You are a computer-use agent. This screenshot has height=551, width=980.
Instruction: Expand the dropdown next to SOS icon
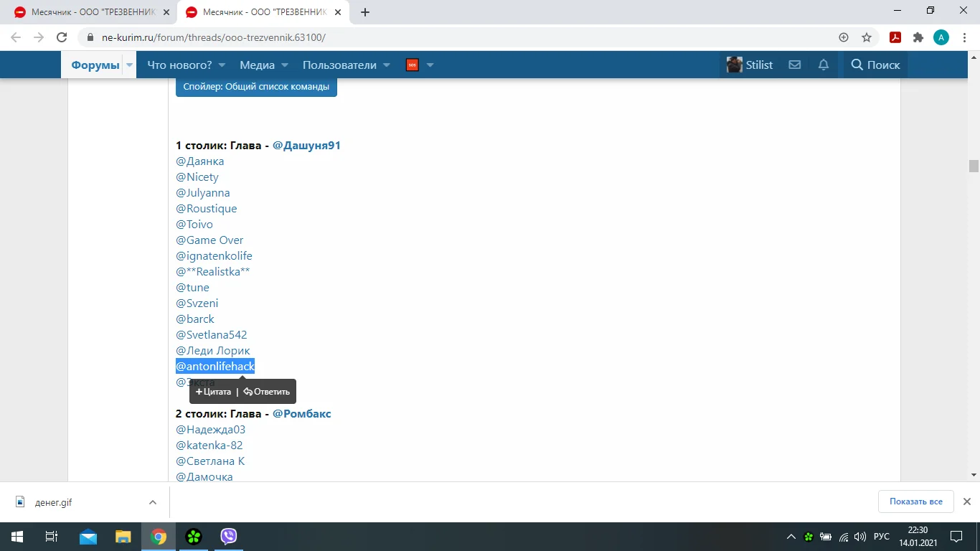[x=430, y=65]
